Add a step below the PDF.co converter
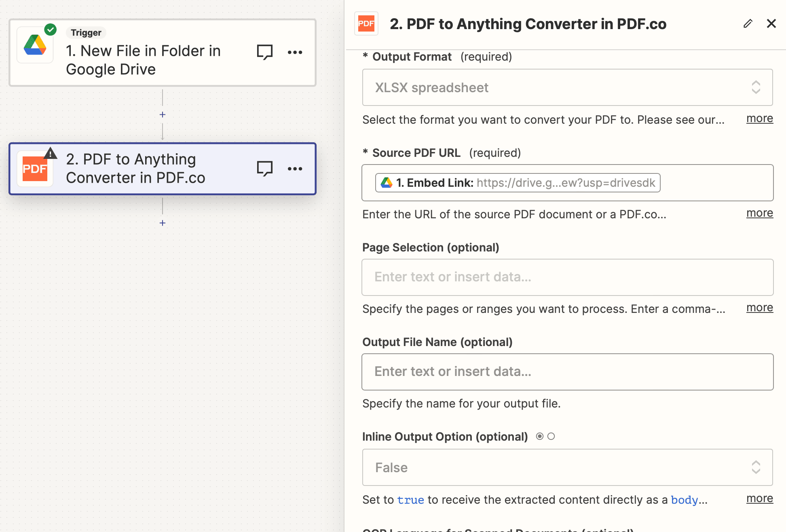 tap(162, 223)
